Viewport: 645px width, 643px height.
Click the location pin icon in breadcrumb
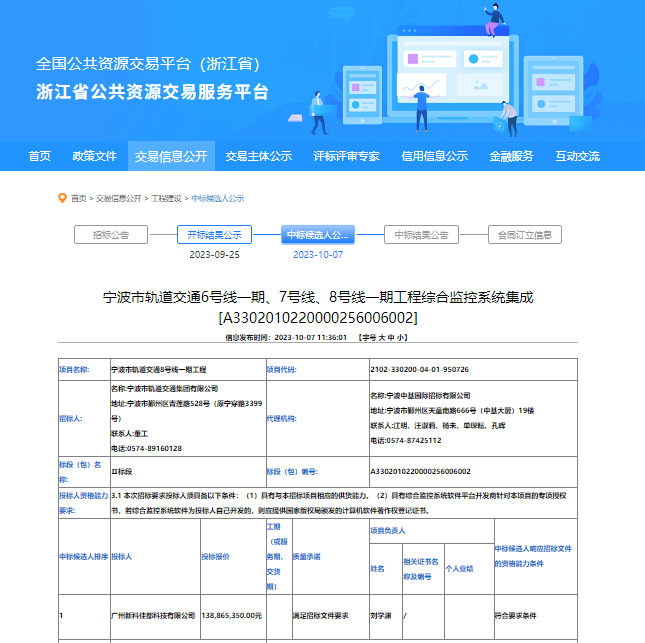[62, 198]
